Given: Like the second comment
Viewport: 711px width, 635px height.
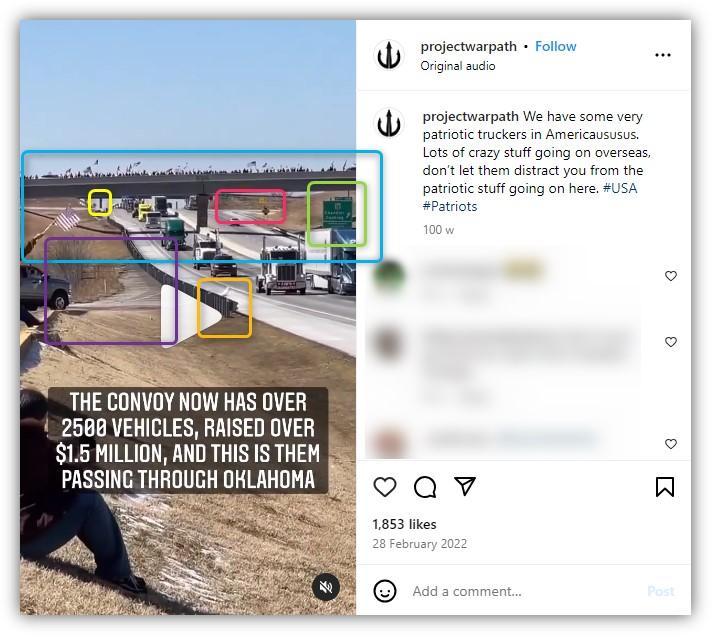Looking at the screenshot, I should point(671,342).
